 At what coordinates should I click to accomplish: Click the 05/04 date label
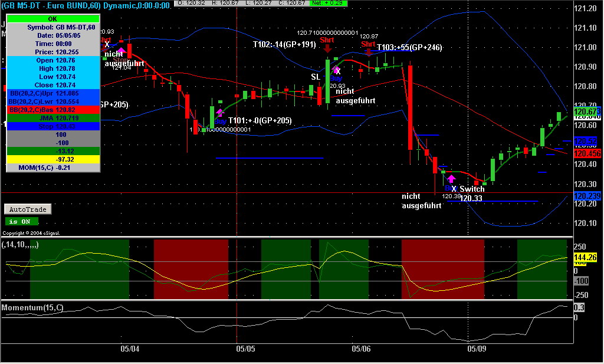click(x=130, y=349)
